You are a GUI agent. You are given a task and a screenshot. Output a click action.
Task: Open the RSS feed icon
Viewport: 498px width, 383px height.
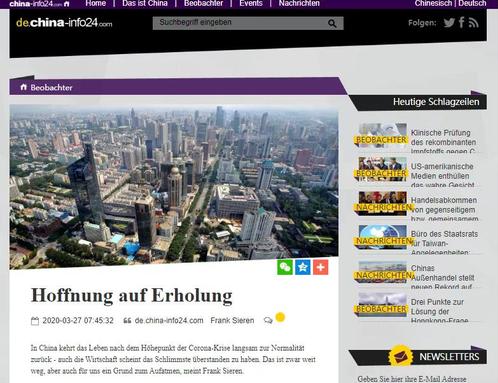(x=473, y=23)
